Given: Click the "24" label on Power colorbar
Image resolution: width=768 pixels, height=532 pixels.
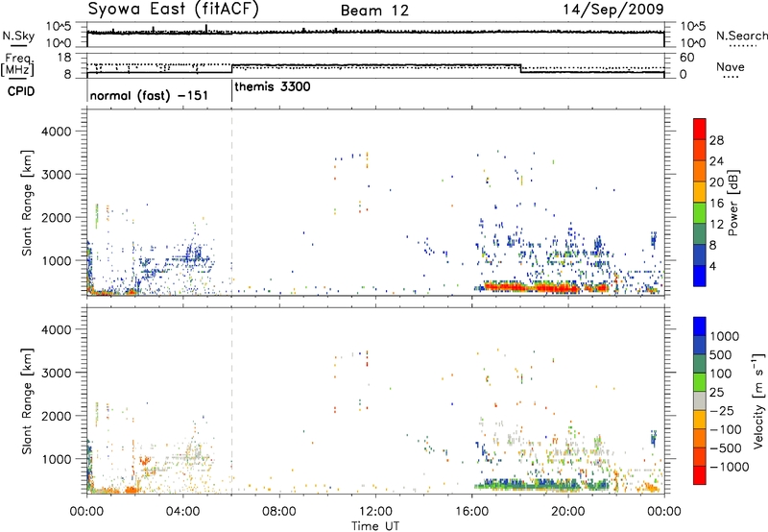Looking at the screenshot, I should click(x=716, y=161).
